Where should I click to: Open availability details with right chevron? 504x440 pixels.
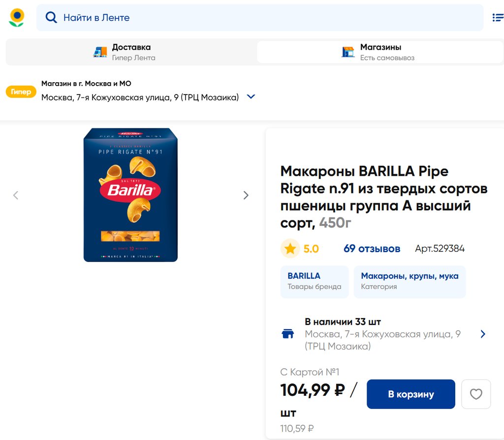click(483, 334)
